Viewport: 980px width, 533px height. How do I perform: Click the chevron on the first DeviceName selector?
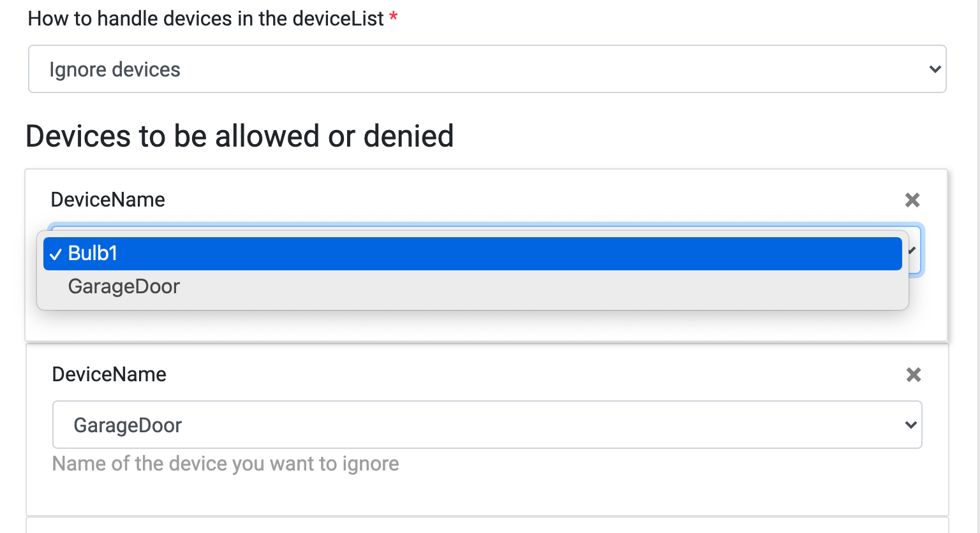tap(914, 250)
